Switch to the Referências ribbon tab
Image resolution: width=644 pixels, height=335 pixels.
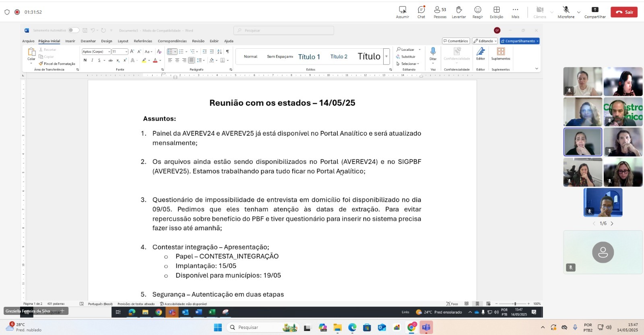pyautogui.click(x=143, y=41)
